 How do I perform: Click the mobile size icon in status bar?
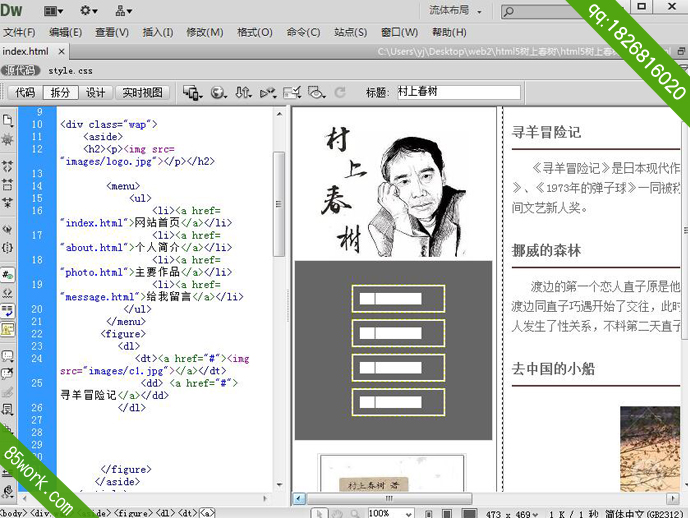click(429, 514)
